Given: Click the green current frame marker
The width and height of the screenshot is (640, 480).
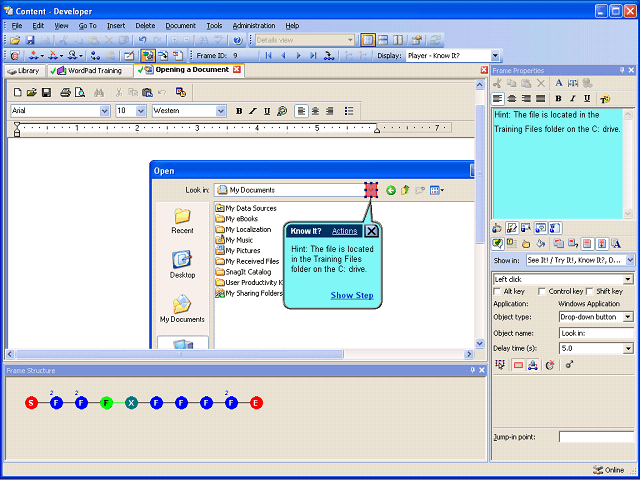Looking at the screenshot, I should click(106, 403).
